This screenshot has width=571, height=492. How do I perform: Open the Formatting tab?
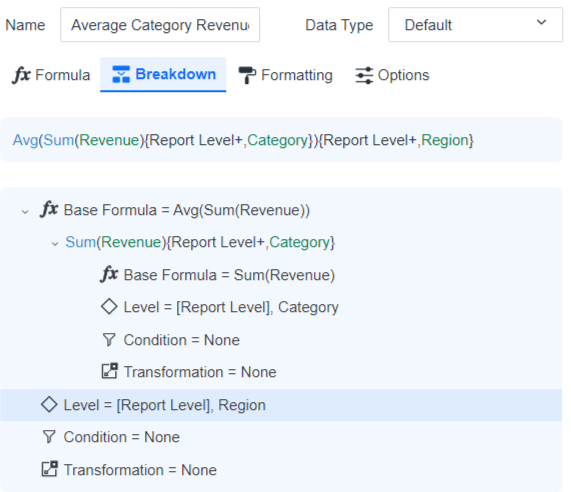[286, 75]
